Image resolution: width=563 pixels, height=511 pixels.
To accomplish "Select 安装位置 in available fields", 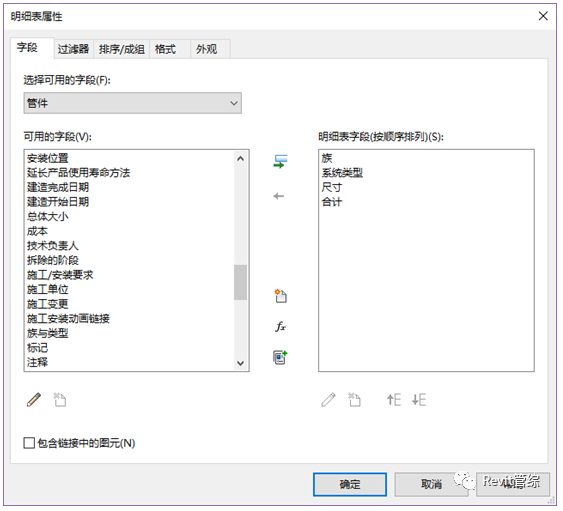I will [x=47, y=158].
